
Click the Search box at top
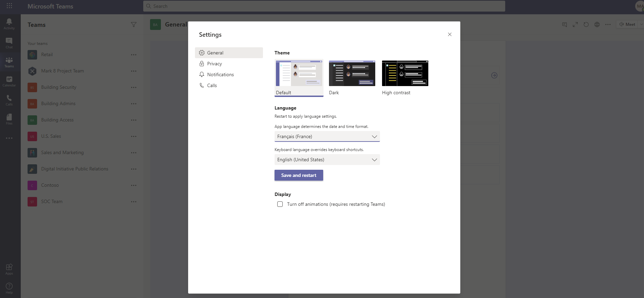(324, 6)
